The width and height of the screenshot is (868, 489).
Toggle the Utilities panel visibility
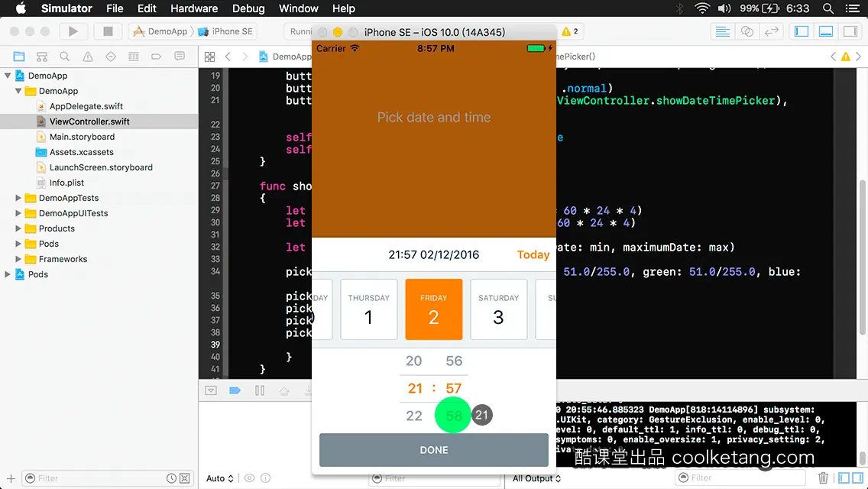click(x=850, y=31)
